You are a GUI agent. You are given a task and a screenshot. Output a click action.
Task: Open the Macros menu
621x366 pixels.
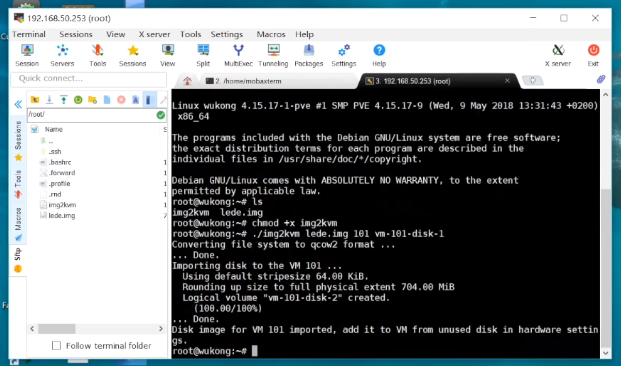(x=271, y=34)
